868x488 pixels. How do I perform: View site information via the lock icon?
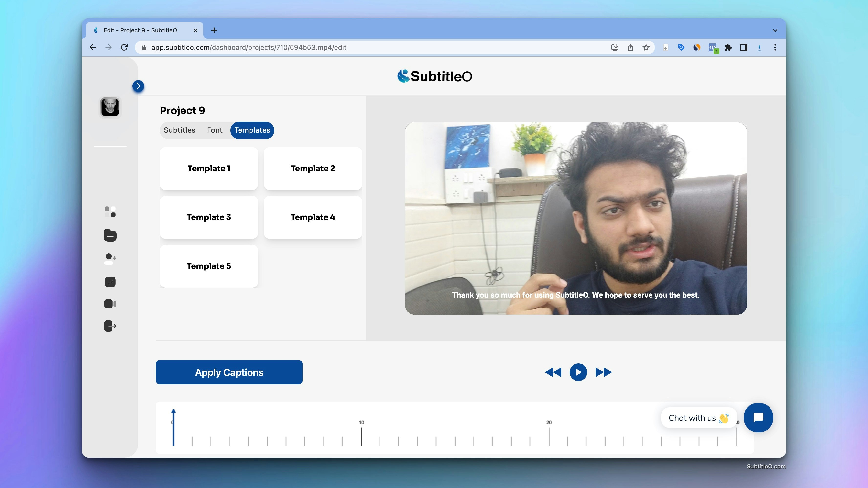point(143,47)
